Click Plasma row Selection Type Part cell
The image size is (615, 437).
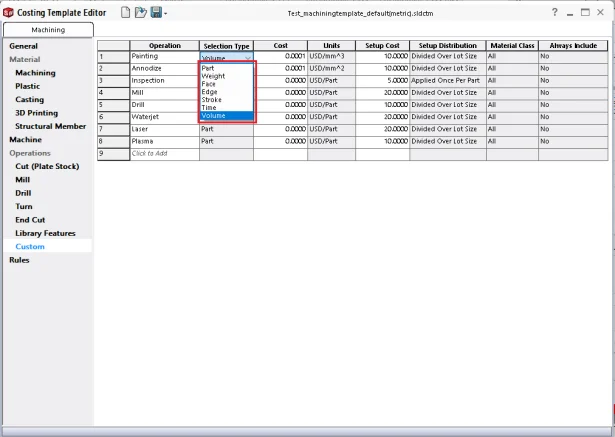click(x=226, y=142)
